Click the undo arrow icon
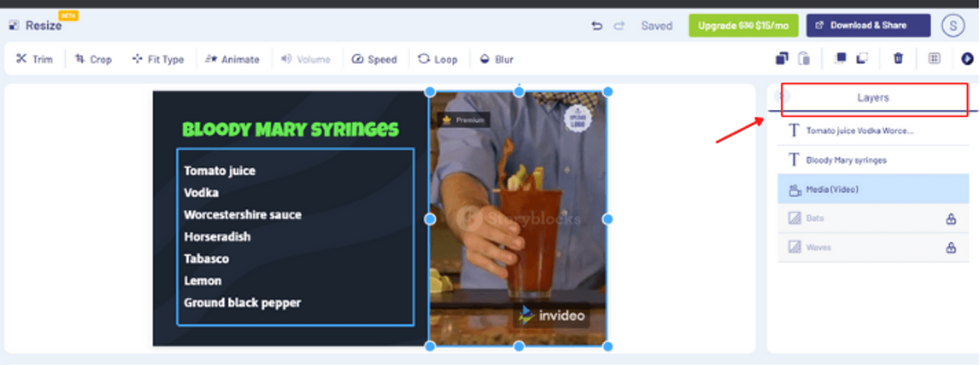Screen dimensions: 980x365 click(596, 26)
